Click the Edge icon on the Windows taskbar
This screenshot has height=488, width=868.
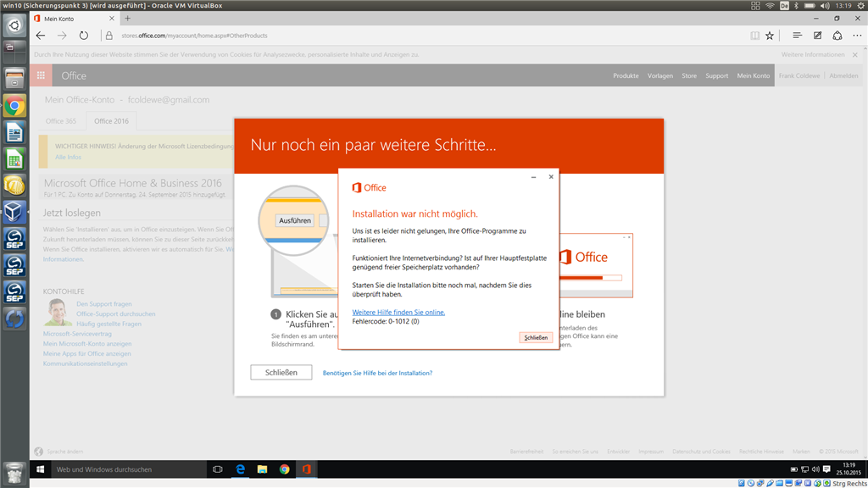240,469
